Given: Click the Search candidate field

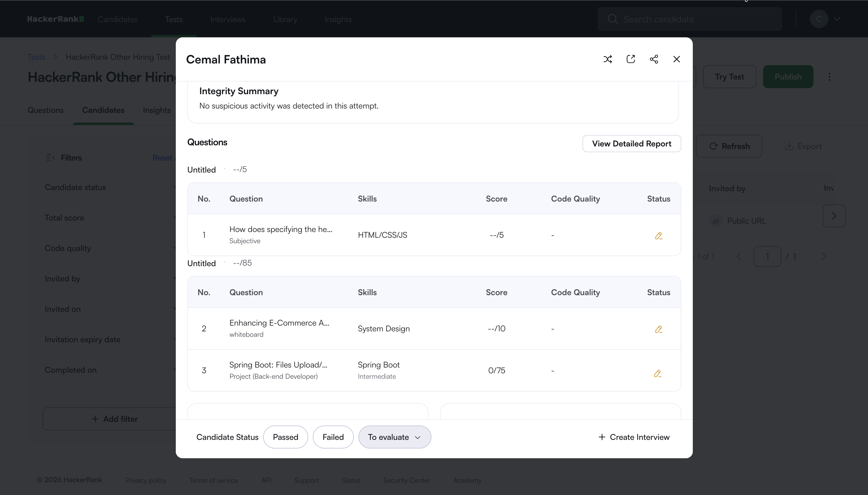Looking at the screenshot, I should coord(690,19).
